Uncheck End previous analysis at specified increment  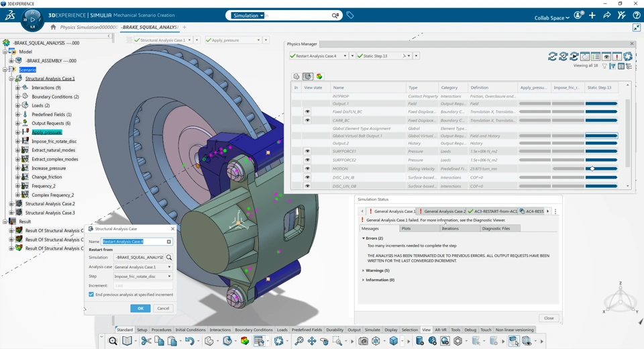[91, 295]
